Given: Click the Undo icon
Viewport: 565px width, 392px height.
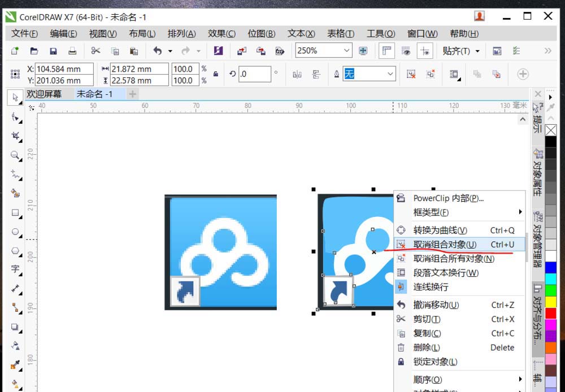Looking at the screenshot, I should tap(158, 51).
